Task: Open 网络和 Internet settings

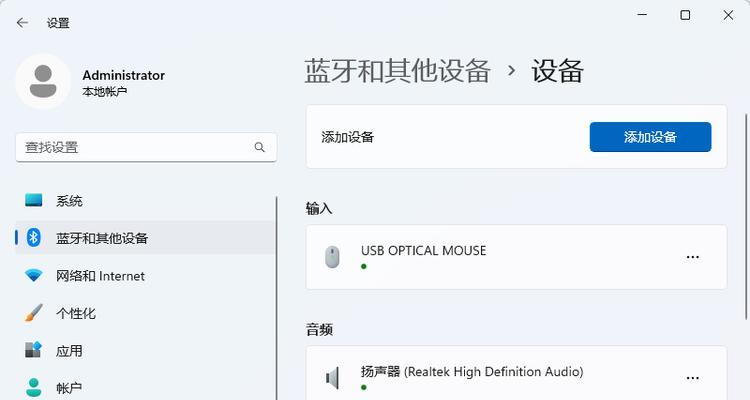Action: (x=145, y=276)
